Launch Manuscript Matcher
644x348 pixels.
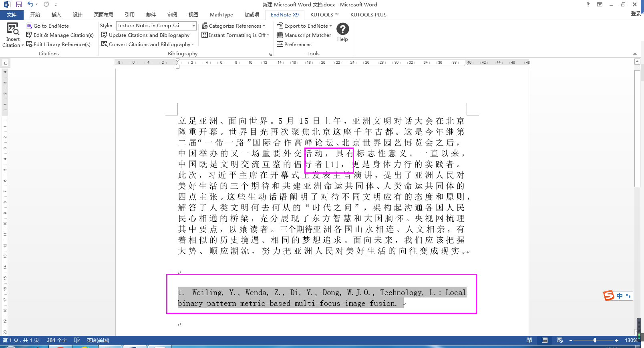click(x=304, y=35)
